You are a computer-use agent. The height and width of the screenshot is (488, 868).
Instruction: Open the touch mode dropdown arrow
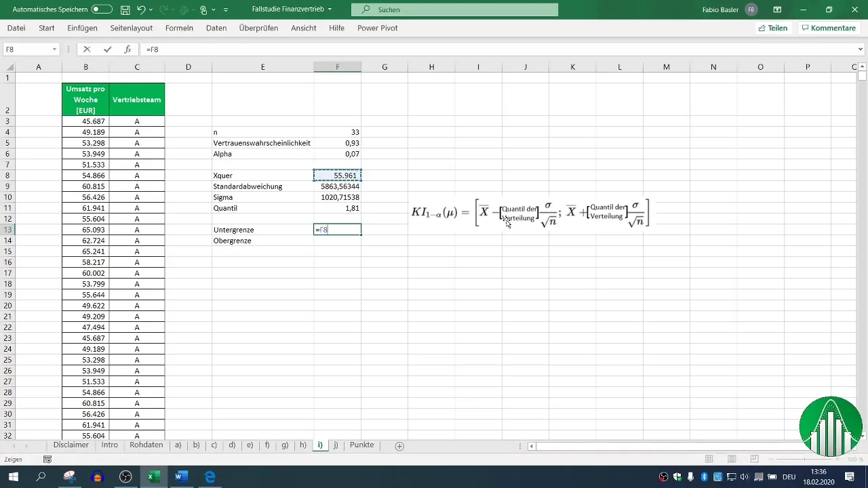click(213, 9)
